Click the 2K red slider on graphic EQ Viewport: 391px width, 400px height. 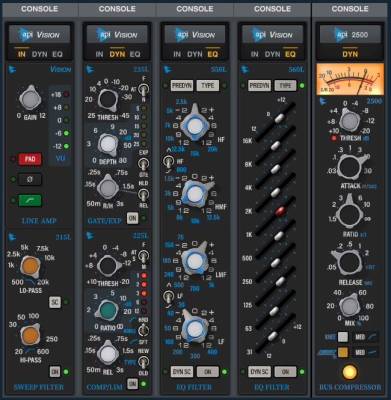click(x=280, y=211)
